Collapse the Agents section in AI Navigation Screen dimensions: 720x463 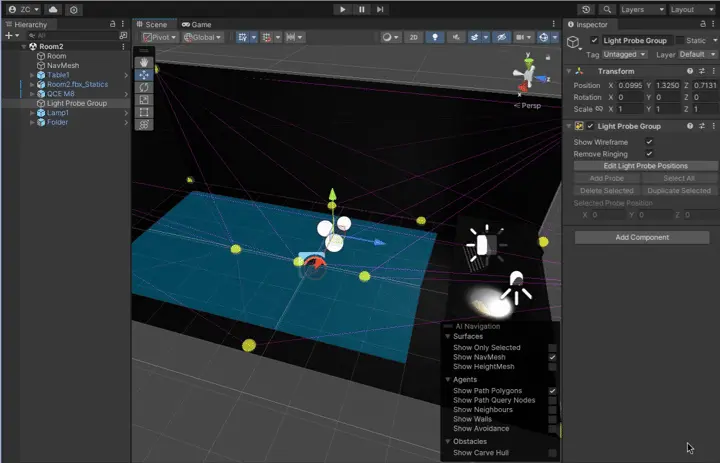click(447, 379)
